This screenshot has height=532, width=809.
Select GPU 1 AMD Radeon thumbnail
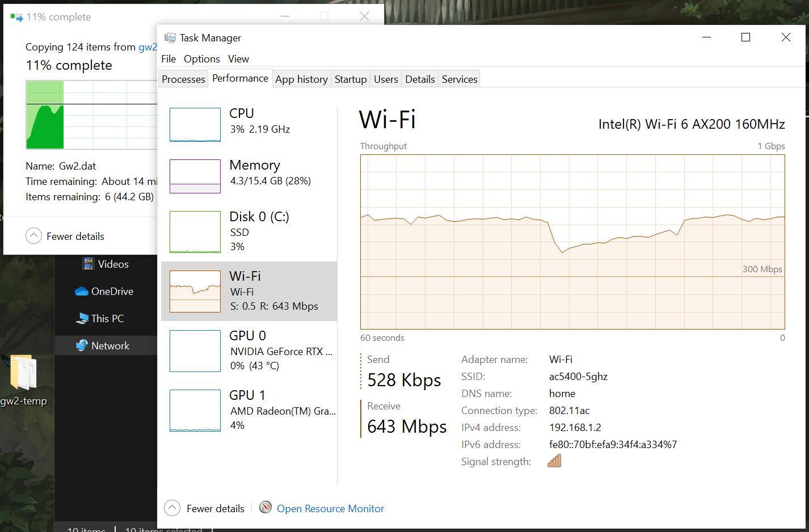point(195,411)
